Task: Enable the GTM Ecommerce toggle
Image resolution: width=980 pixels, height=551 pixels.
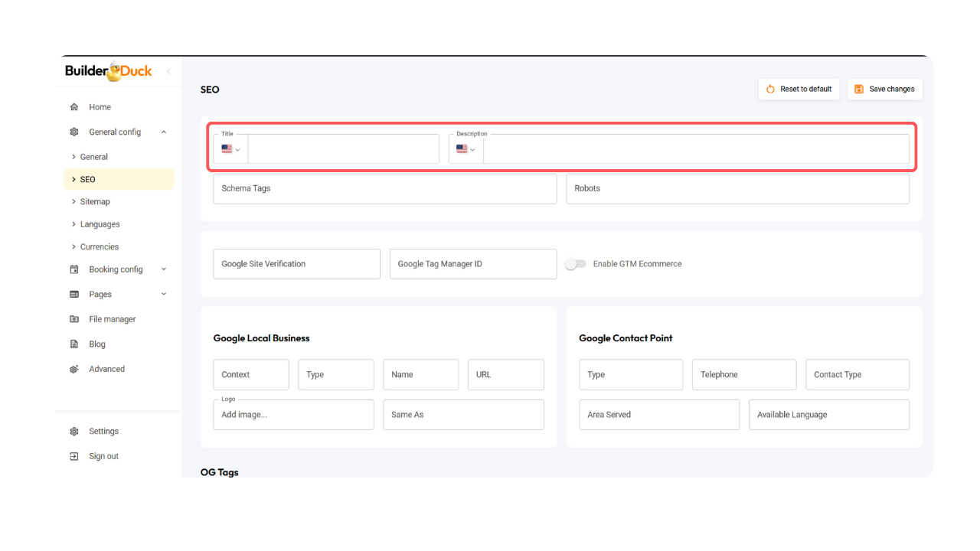Action: pos(575,264)
